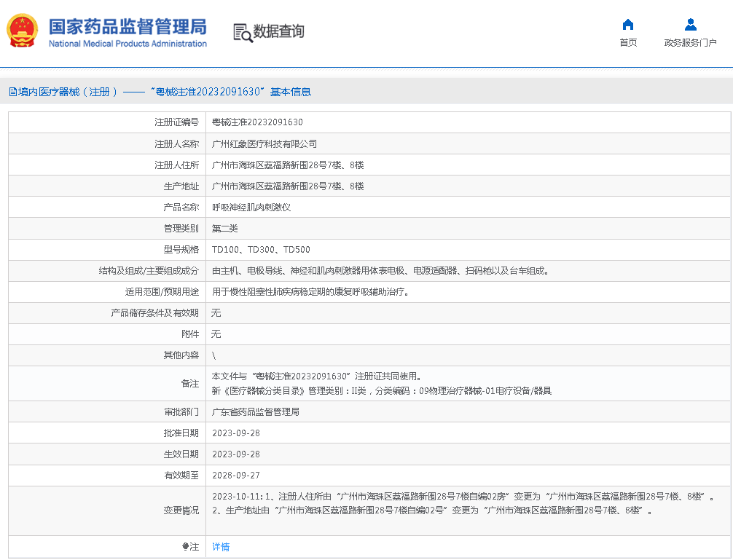Click the 政务服务门户 person icon
The image size is (733, 560).
pos(690,24)
